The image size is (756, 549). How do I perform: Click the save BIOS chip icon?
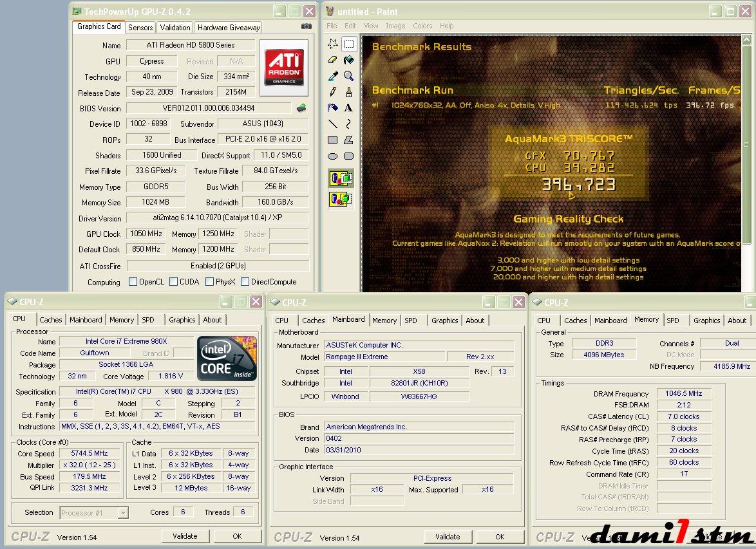click(301, 108)
